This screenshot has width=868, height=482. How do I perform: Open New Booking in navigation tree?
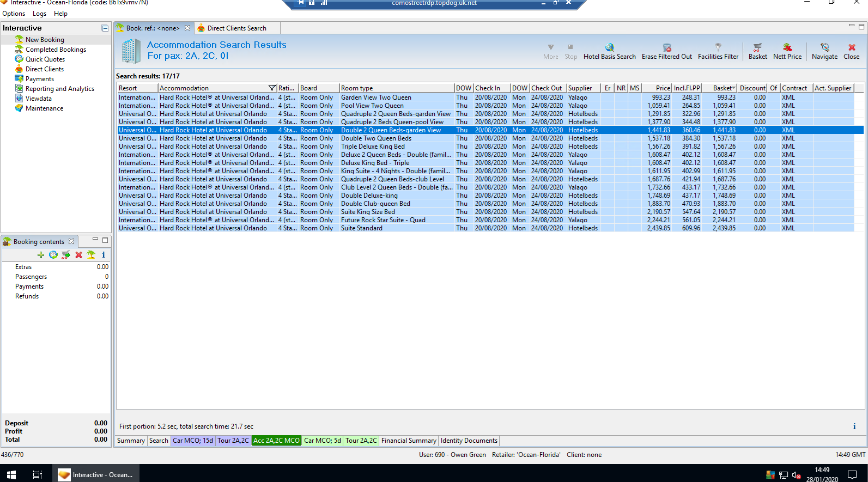(45, 40)
